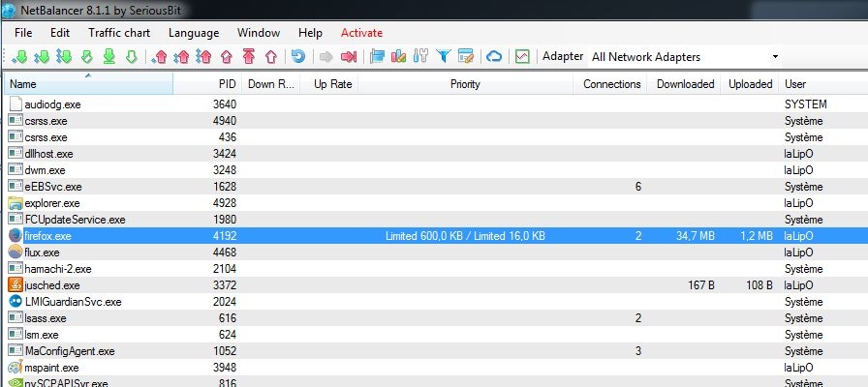Set normal download priority (green arrow, two dots)

(x=42, y=56)
